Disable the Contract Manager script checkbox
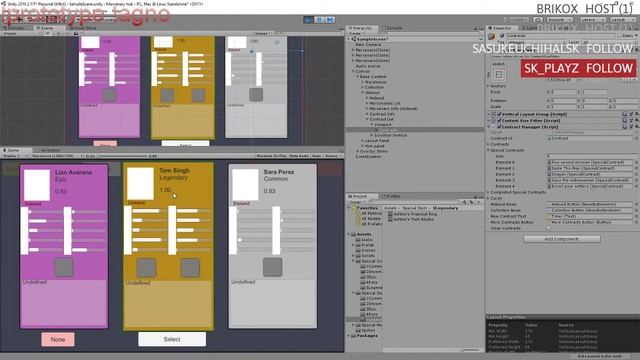This screenshot has height=360, width=640. pyautogui.click(x=499, y=127)
